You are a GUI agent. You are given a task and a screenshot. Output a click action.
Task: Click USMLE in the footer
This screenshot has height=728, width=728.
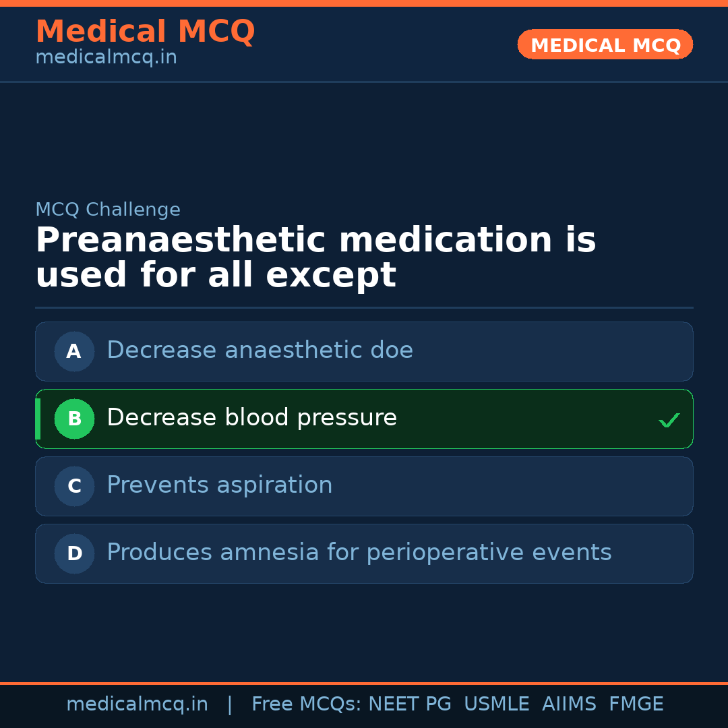coord(496,704)
